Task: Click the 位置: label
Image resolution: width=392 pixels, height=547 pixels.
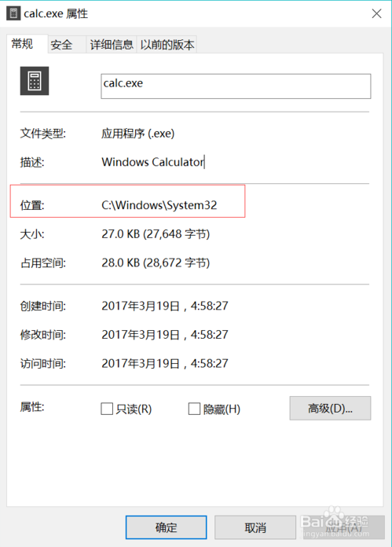Action: (32, 205)
